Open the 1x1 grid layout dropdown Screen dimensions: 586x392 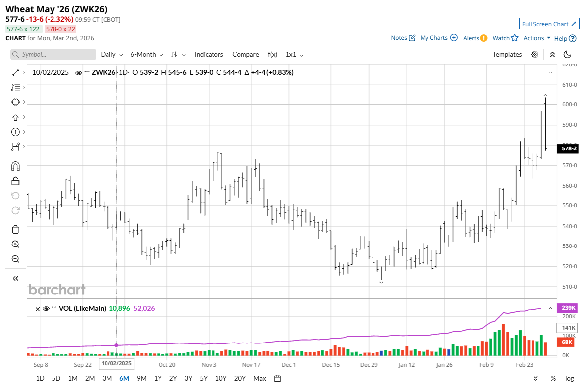pyautogui.click(x=295, y=54)
